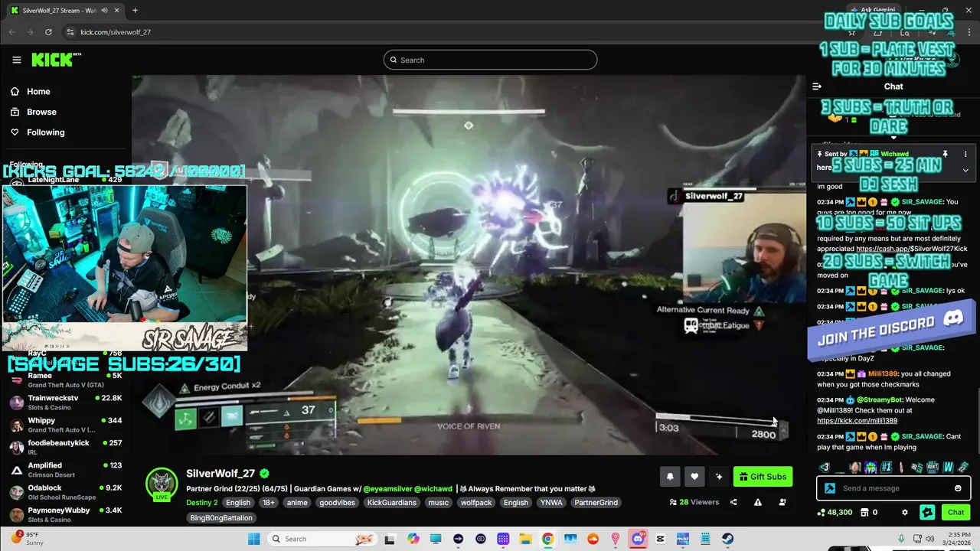Select the 18+ tag
980x551 pixels.
point(269,503)
